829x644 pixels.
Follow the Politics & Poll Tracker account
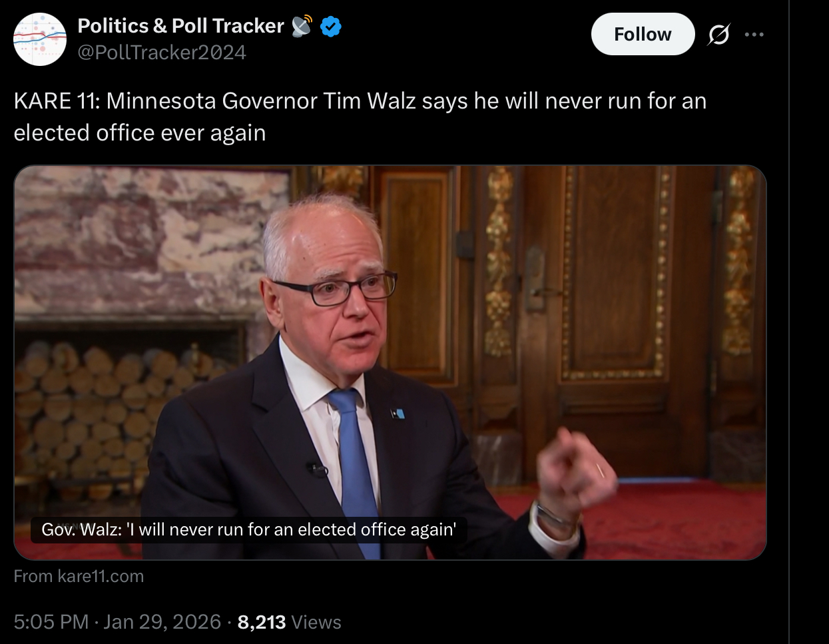(643, 34)
